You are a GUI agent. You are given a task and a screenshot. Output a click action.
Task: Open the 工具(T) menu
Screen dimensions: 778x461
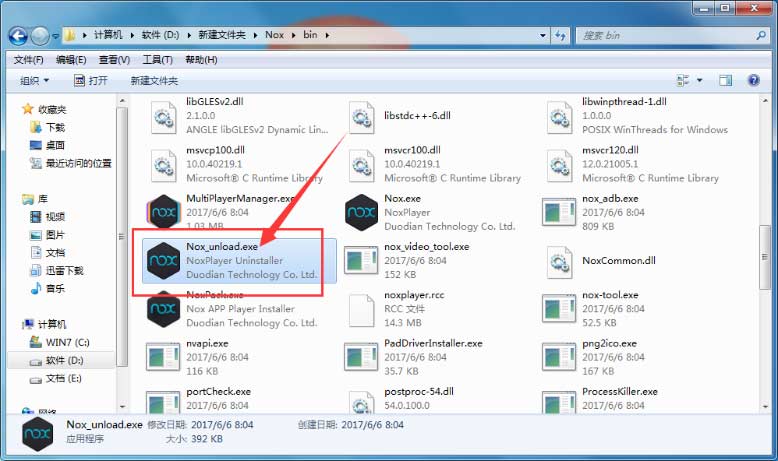157,60
